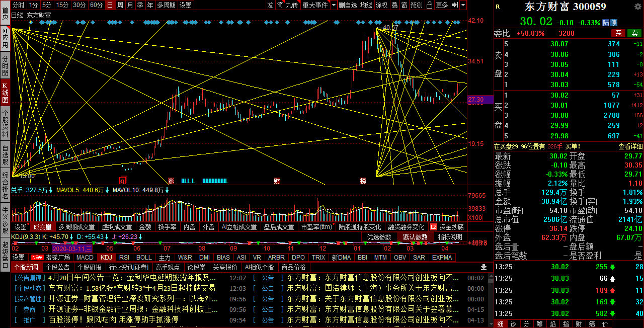Switch to the 论股堂 tab

(196, 267)
